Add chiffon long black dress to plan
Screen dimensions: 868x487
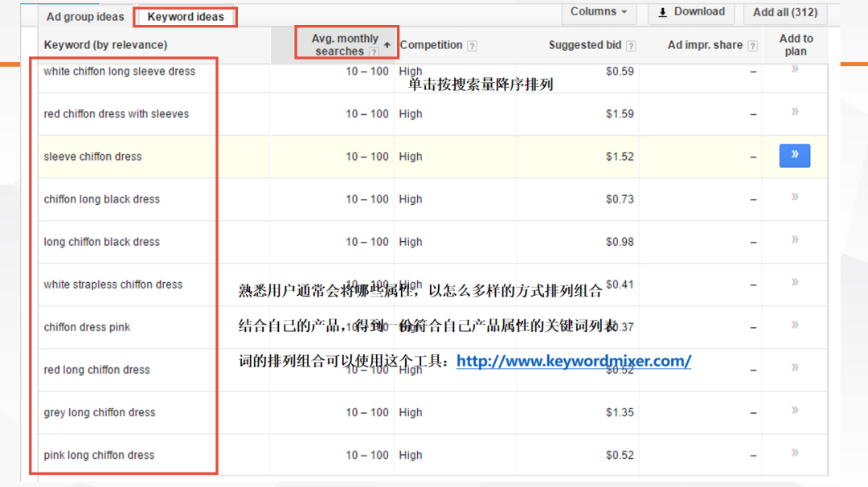794,198
